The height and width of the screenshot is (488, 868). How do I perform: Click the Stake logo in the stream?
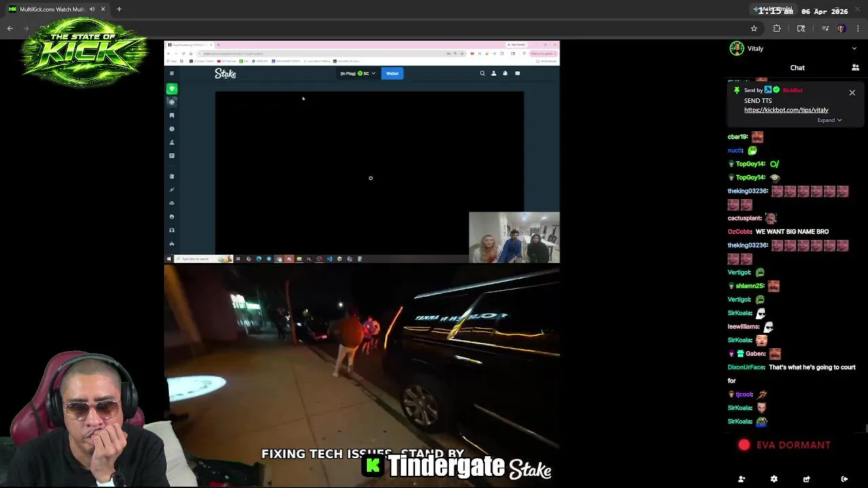[x=225, y=73]
